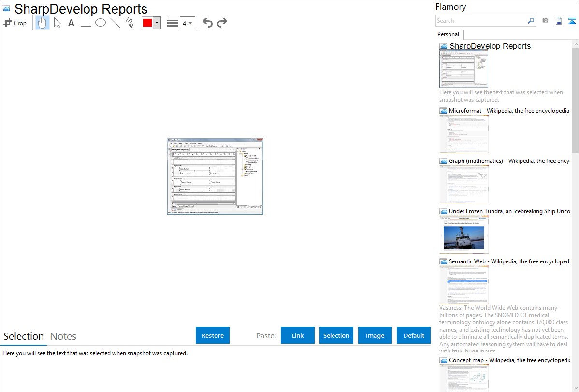Click the Default paste button
The height and width of the screenshot is (392, 579).
tap(414, 335)
